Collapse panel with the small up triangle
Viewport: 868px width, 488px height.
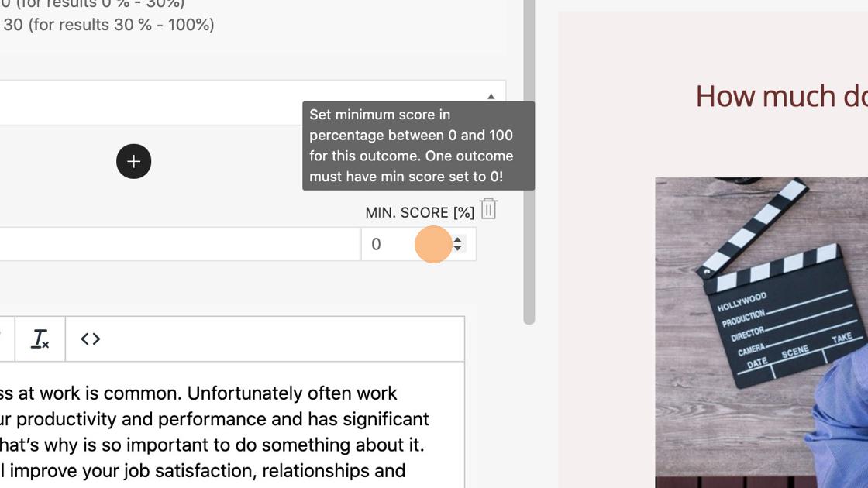coord(491,96)
